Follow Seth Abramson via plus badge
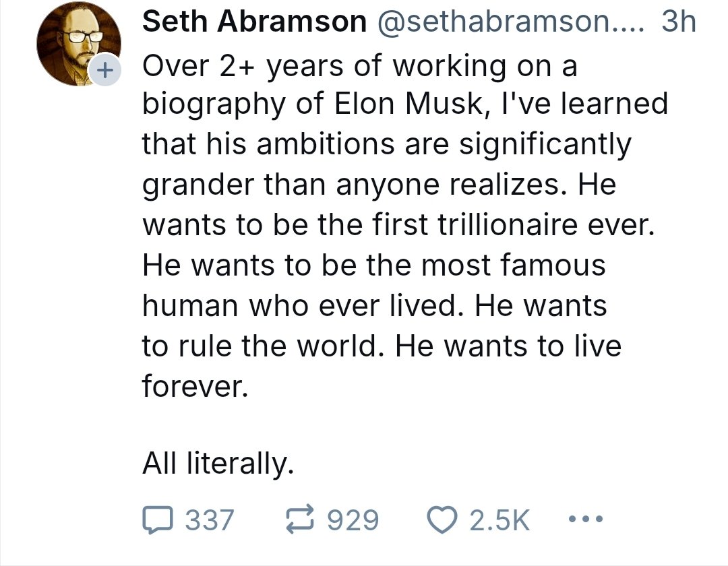The height and width of the screenshot is (566, 728). point(103,70)
